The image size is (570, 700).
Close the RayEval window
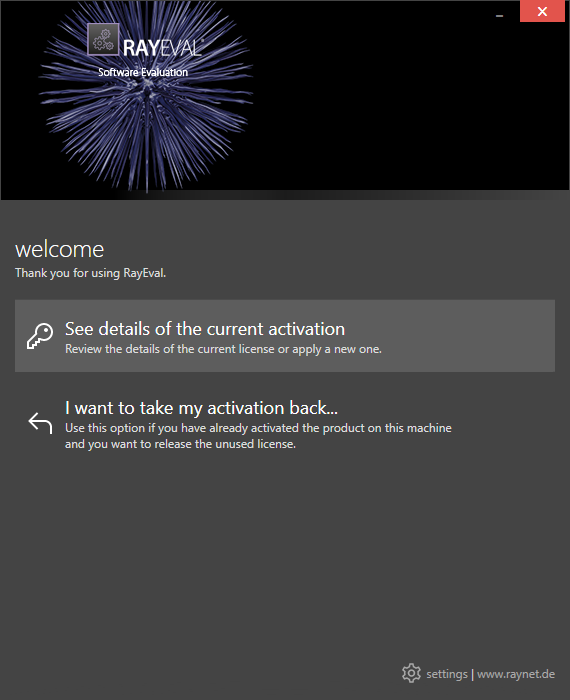coord(542,11)
